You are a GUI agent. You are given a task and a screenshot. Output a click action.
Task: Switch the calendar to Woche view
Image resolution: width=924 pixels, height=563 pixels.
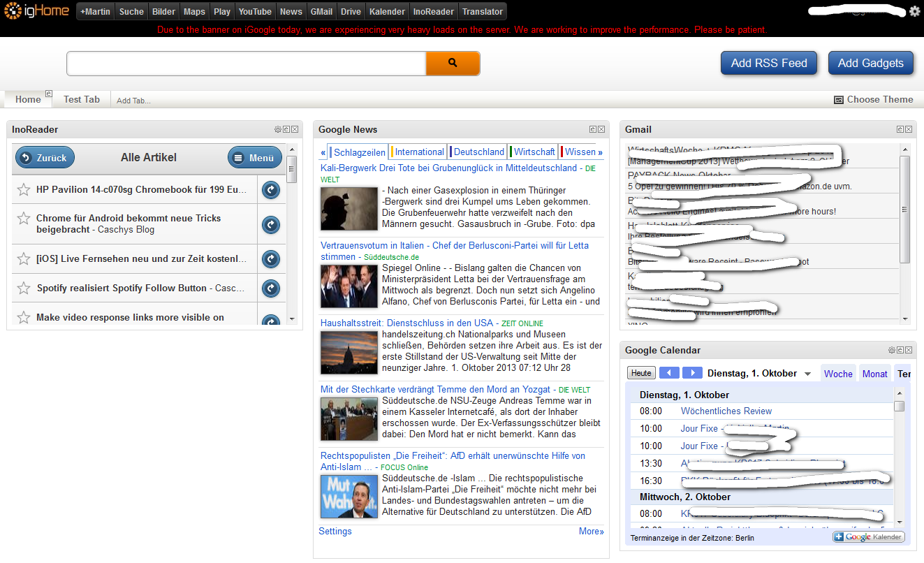(838, 374)
